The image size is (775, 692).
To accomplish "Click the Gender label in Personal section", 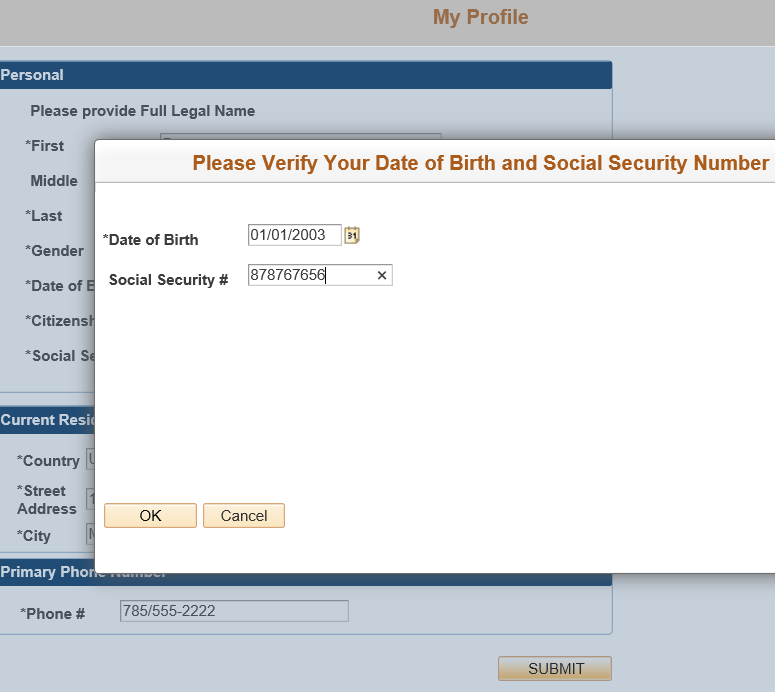I will (56, 251).
